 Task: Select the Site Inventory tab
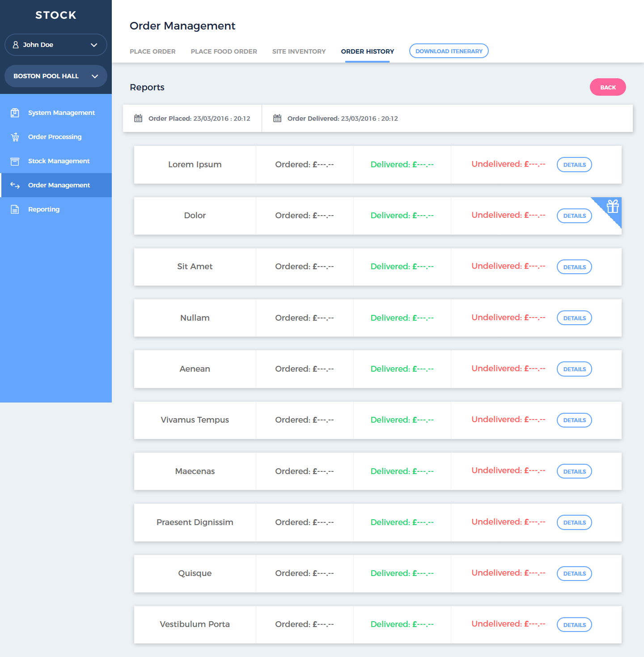point(299,51)
